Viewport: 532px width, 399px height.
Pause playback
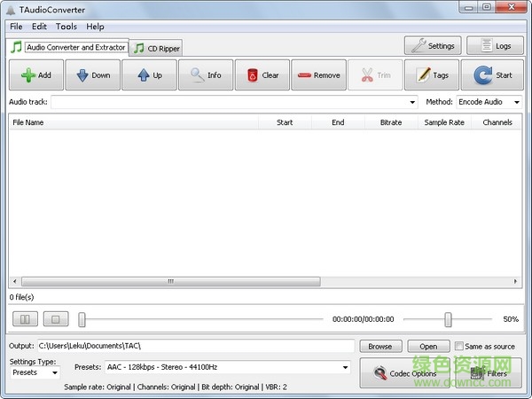pos(25,319)
